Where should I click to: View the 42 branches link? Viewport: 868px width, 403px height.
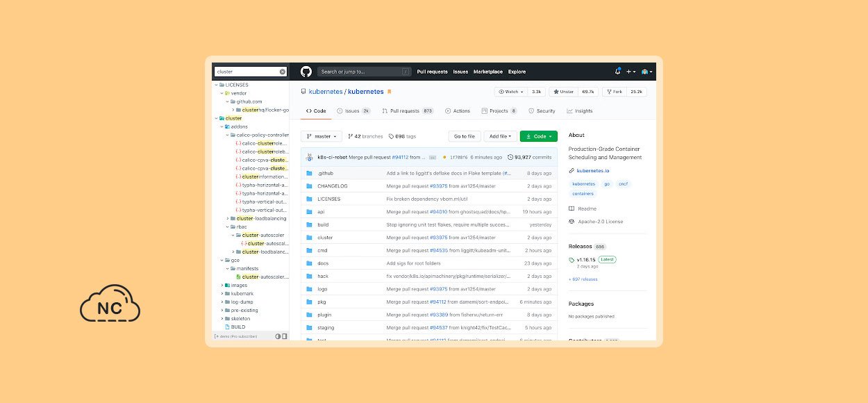365,136
